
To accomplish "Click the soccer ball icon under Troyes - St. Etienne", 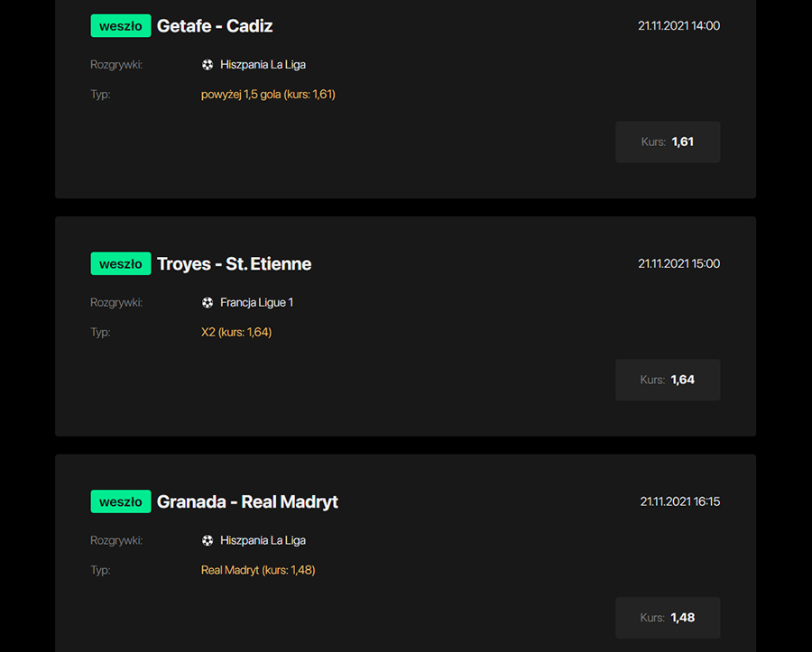I will 208,303.
